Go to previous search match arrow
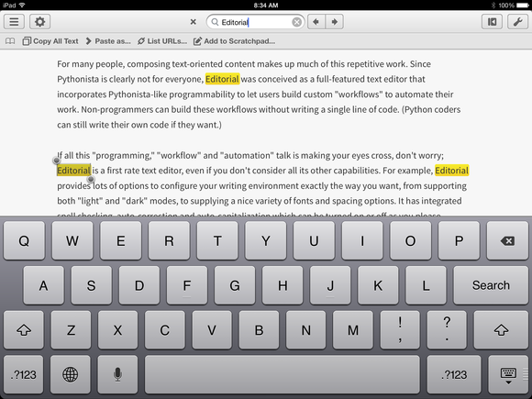This screenshot has height=399, width=532. 316,22
